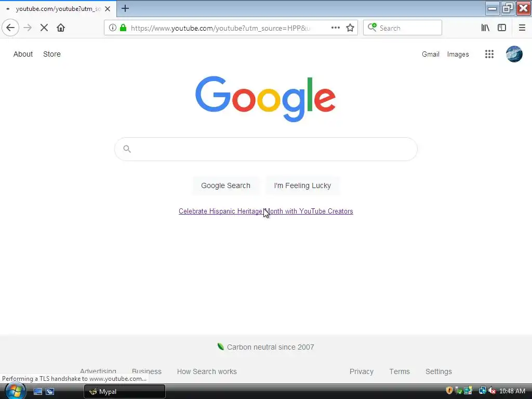
Task: Toggle the sidebar view icon
Action: coord(502,28)
